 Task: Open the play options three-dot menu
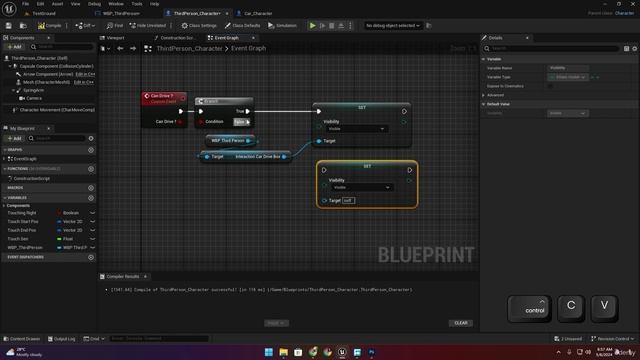(350, 25)
